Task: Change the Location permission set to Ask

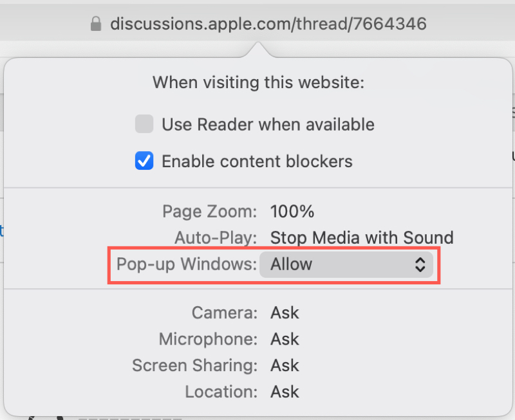Action: coord(285,392)
